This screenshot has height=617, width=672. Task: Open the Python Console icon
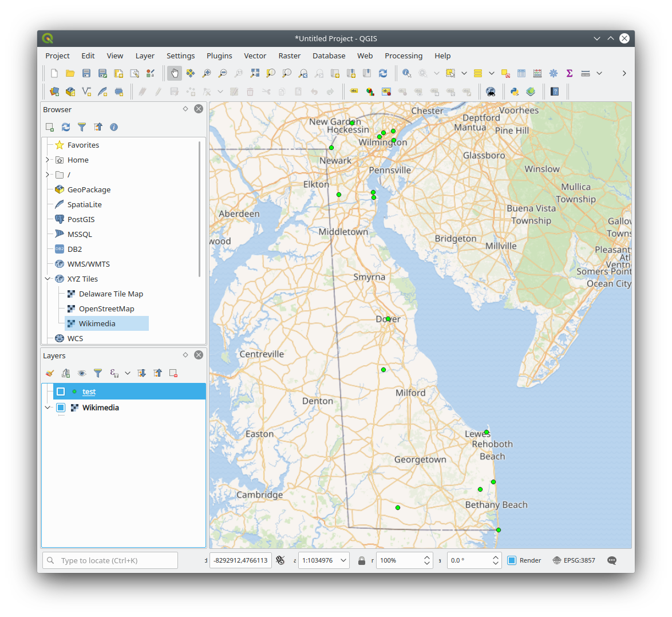[514, 92]
